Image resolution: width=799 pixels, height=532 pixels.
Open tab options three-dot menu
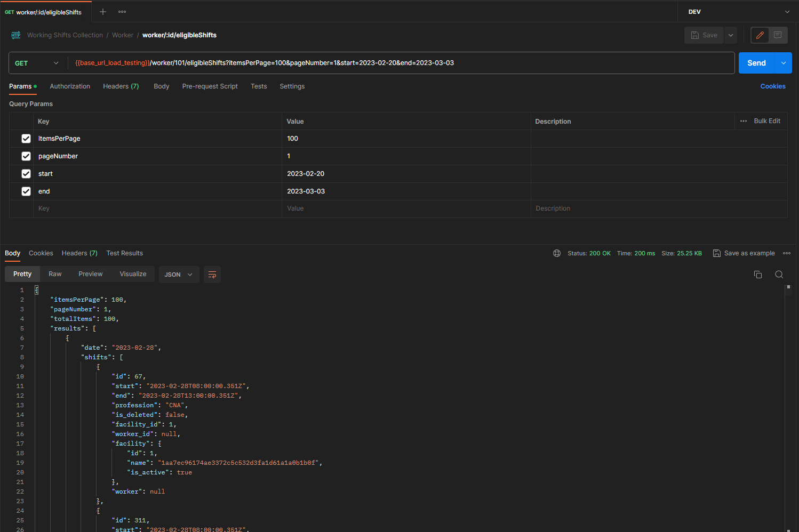click(x=122, y=12)
